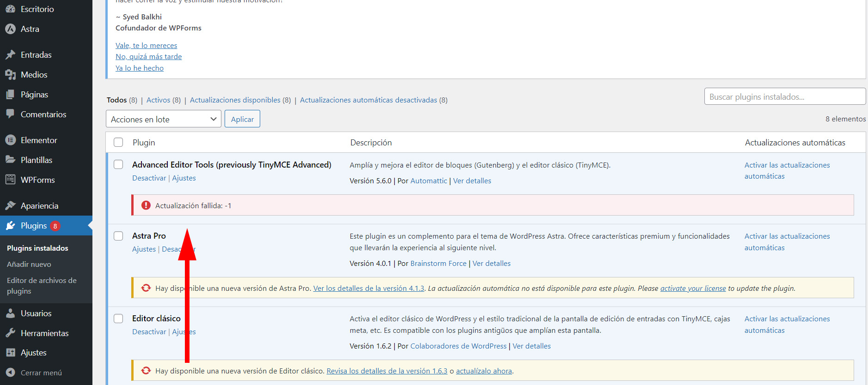Click the Editor clásico update refresh icon
The image size is (868, 385).
point(146,371)
